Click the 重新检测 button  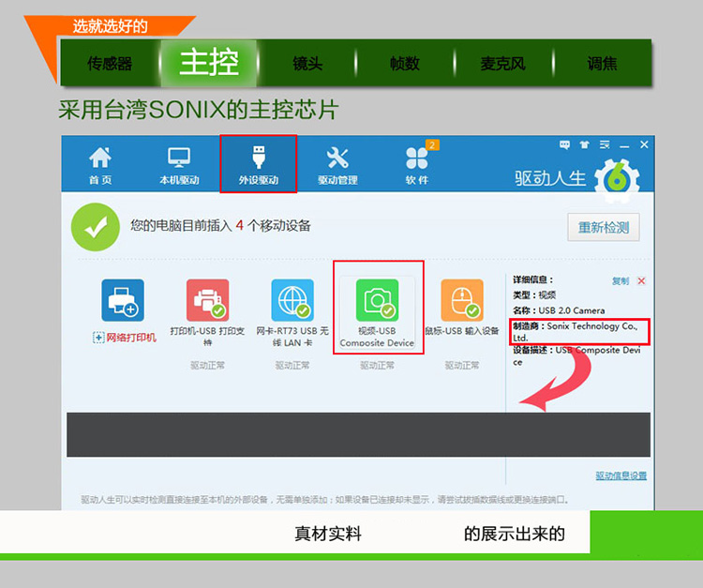pos(604,227)
